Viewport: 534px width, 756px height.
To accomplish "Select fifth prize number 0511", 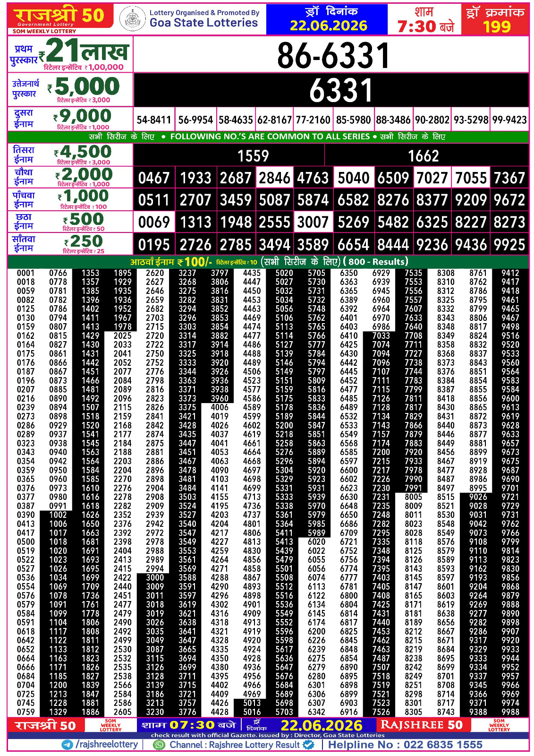I will tap(154, 200).
